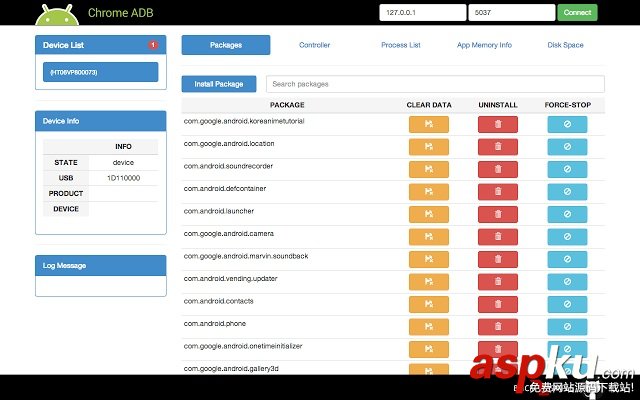
Task: Open the App Memory Info tab
Action: tap(484, 45)
